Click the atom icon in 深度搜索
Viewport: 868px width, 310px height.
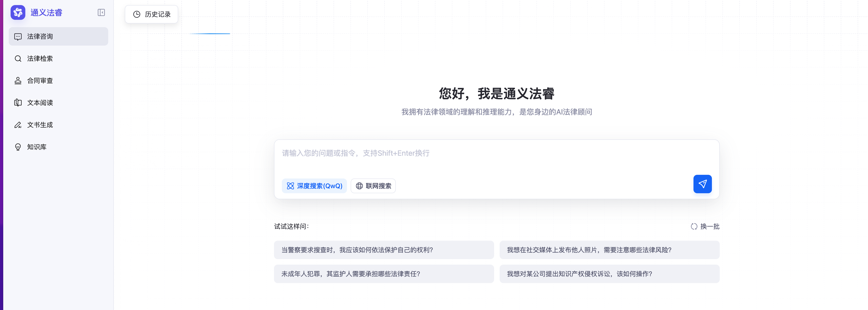point(290,186)
